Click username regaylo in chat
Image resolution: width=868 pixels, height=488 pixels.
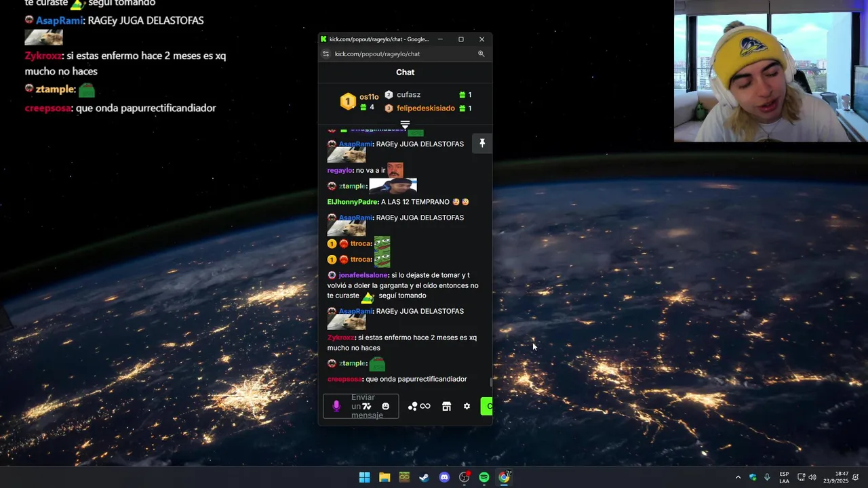tap(340, 170)
